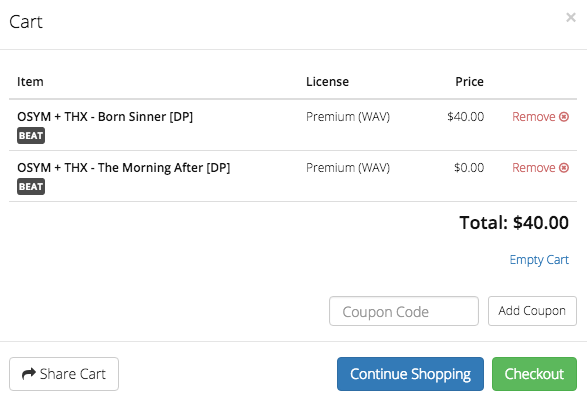
Task: Click the License column header
Action: [x=327, y=82]
